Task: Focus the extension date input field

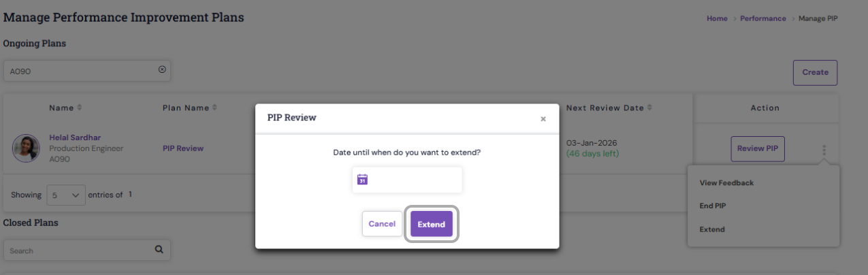Action: (407, 180)
